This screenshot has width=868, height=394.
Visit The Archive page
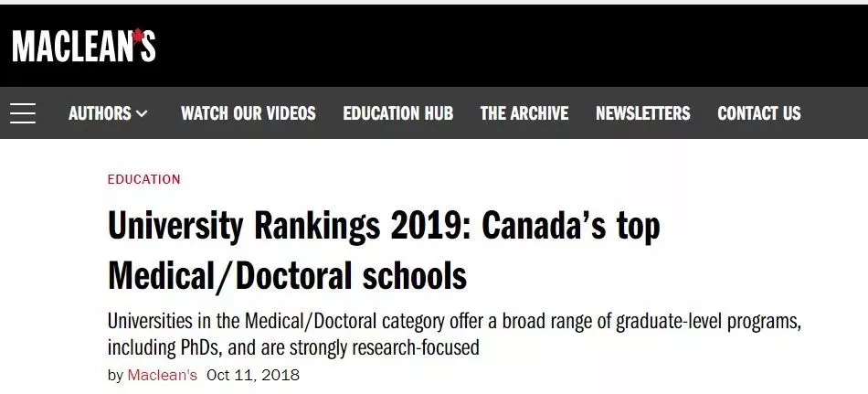tap(524, 113)
